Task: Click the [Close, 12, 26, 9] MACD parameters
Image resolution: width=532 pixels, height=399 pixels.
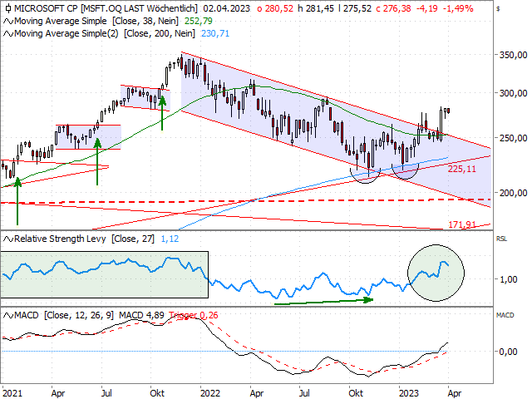Action: [x=79, y=315]
